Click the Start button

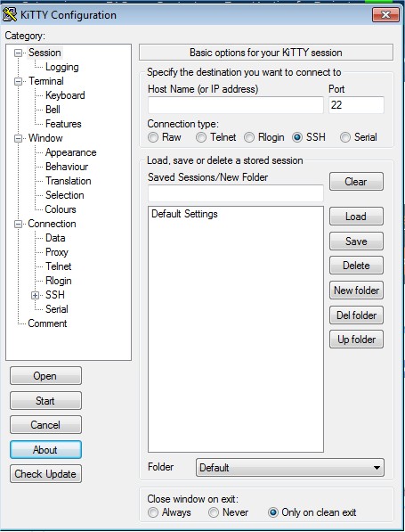(45, 401)
